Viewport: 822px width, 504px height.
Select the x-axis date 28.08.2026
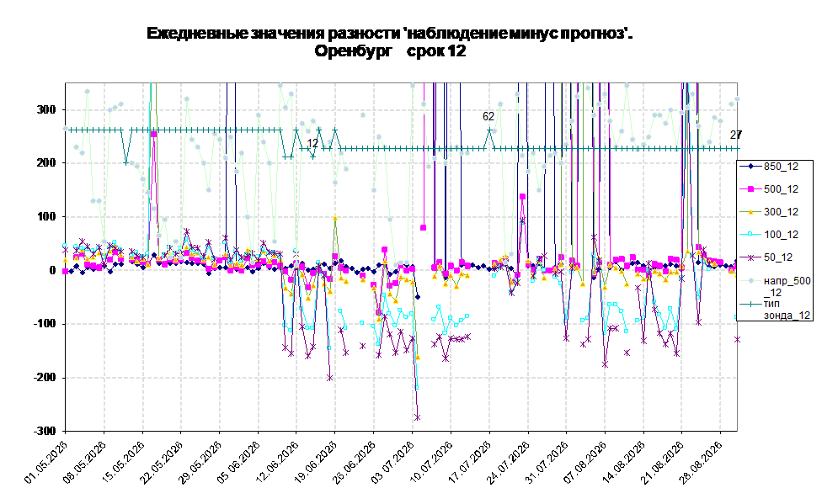click(x=702, y=462)
